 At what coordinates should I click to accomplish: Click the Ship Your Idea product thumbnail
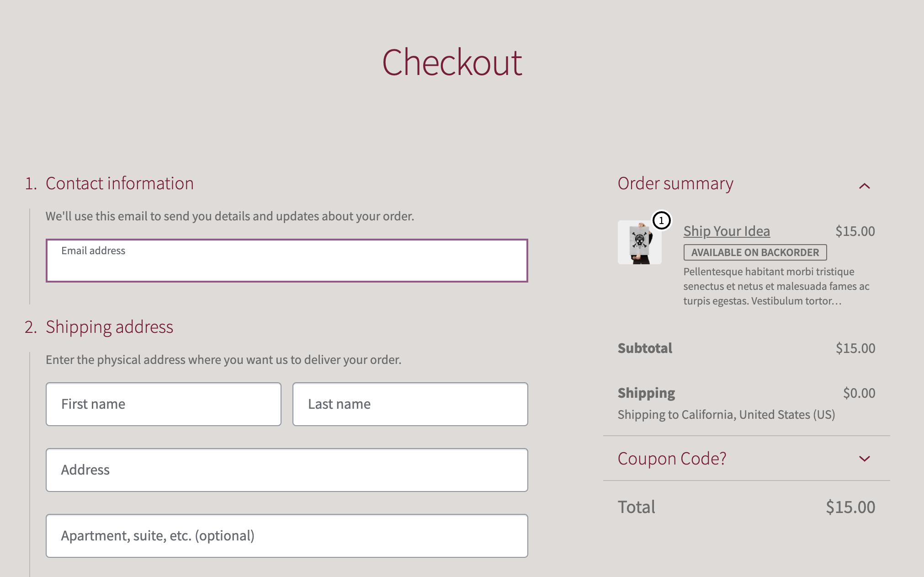(x=640, y=242)
